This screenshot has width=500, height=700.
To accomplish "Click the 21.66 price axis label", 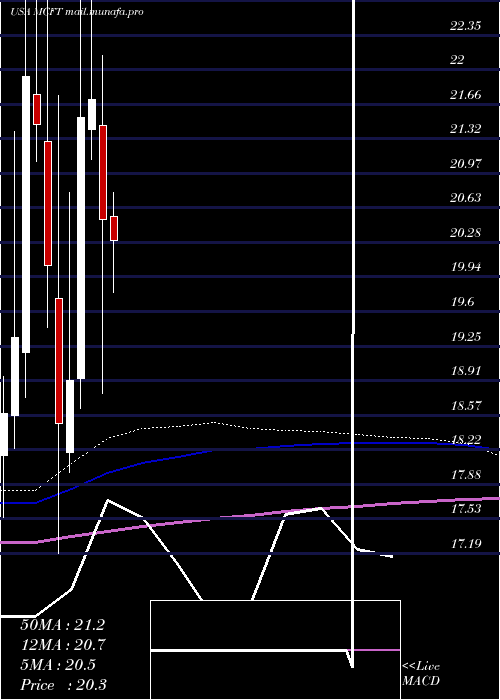I will click(465, 95).
